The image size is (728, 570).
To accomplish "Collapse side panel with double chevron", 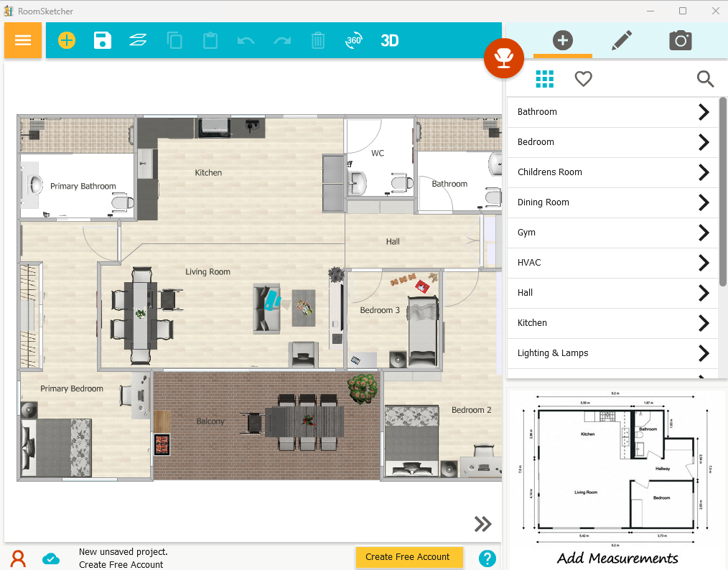I will (483, 524).
